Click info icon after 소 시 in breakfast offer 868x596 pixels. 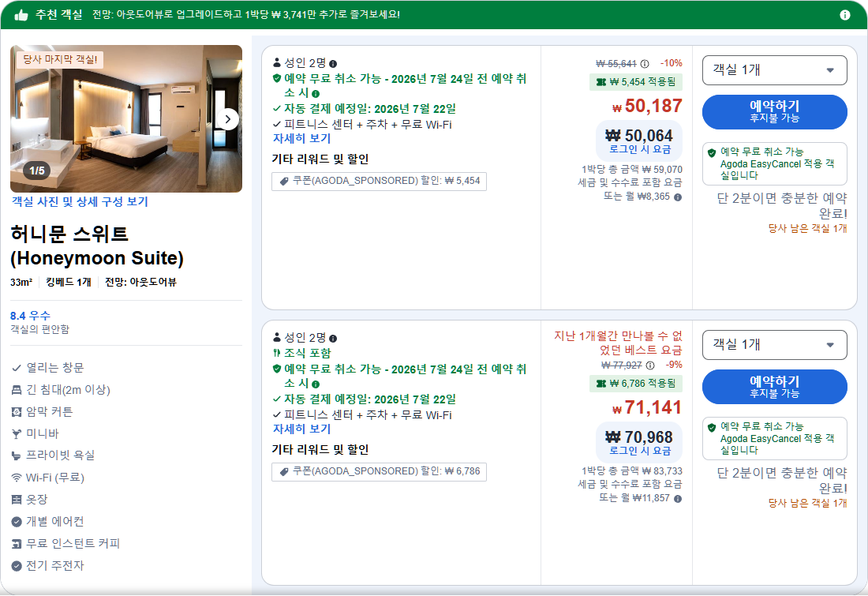point(316,384)
